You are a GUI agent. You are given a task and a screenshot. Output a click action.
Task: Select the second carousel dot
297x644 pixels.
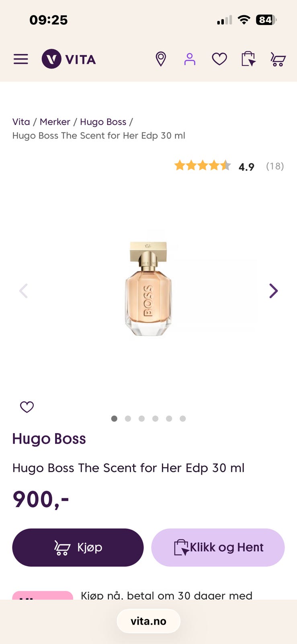point(128,419)
